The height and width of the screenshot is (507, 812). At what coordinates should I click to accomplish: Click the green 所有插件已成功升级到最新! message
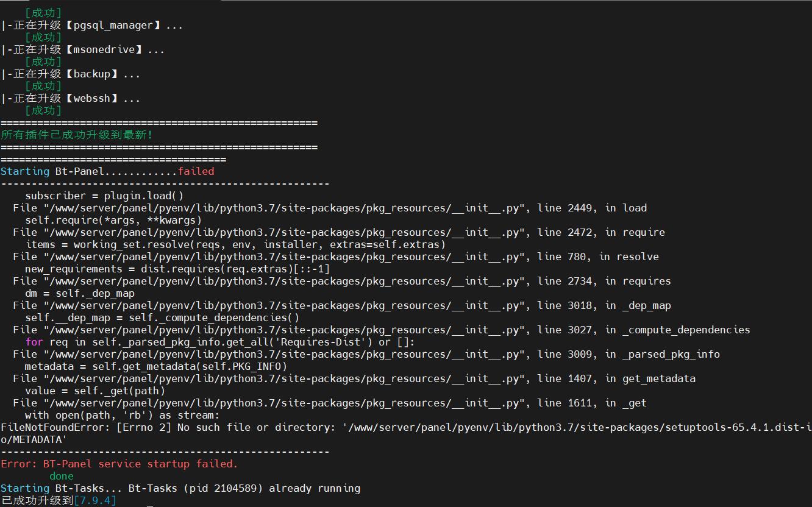pyautogui.click(x=77, y=135)
